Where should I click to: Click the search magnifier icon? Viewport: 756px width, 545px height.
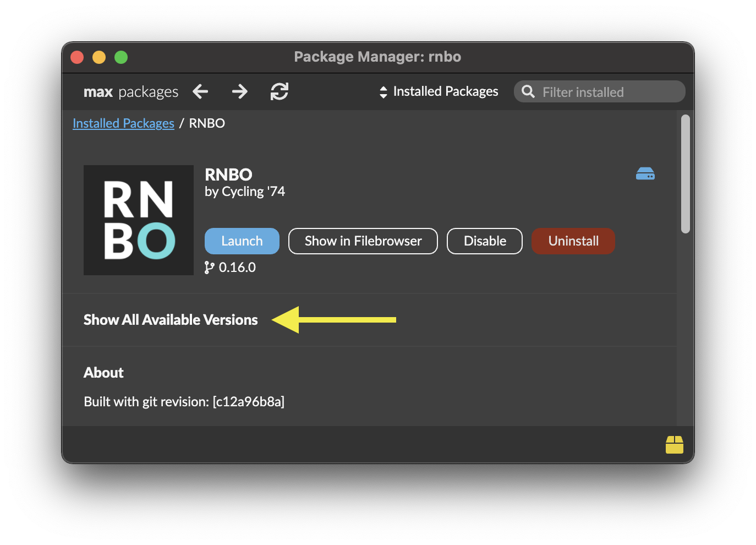(x=528, y=91)
